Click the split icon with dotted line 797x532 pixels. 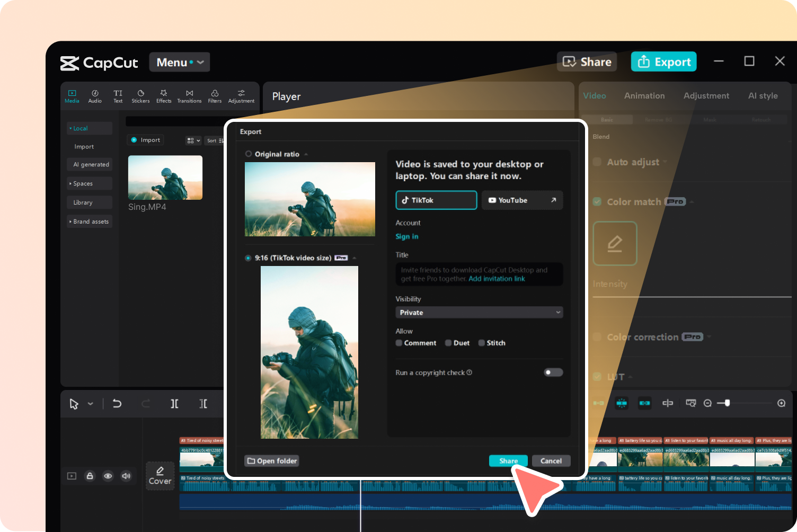pyautogui.click(x=203, y=404)
